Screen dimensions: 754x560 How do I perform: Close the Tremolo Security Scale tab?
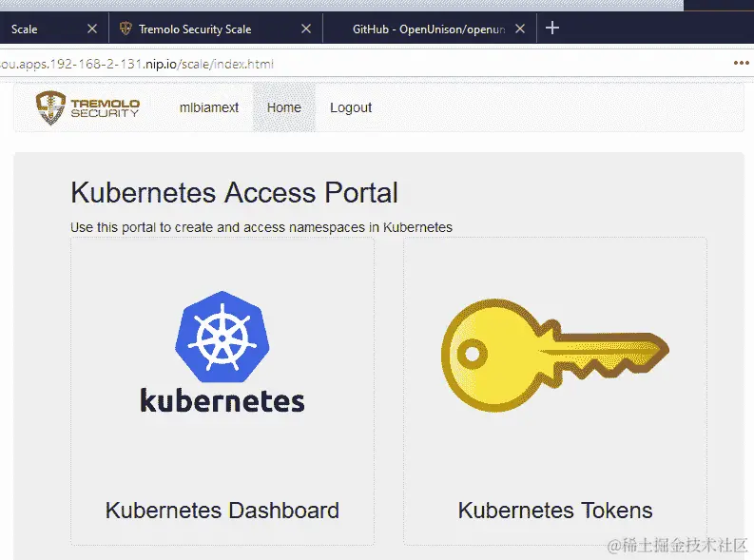coord(306,29)
